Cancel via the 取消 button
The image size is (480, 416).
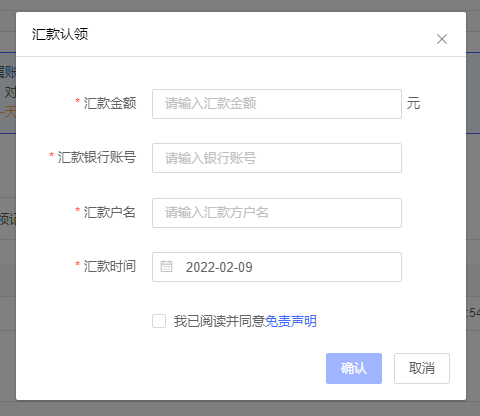pyautogui.click(x=422, y=368)
